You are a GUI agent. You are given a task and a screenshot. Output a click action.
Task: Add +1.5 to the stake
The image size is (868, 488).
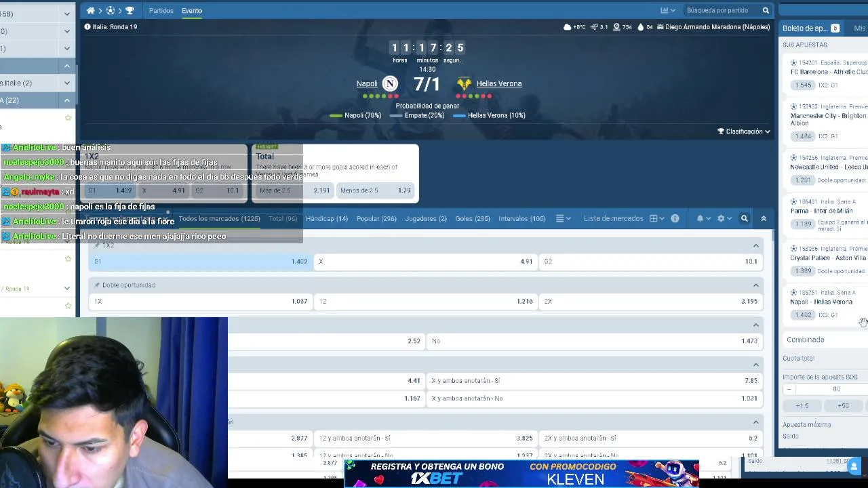pos(802,406)
